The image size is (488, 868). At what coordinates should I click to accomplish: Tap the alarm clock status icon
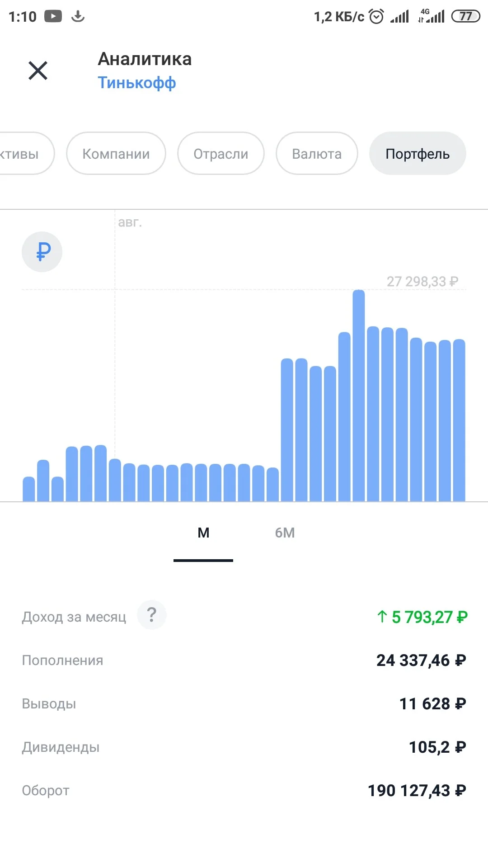pyautogui.click(x=376, y=17)
